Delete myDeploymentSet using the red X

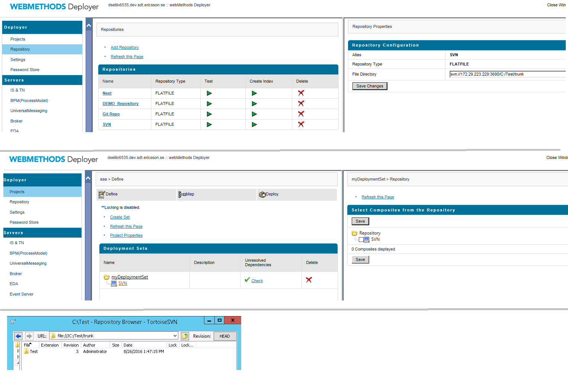pos(309,280)
